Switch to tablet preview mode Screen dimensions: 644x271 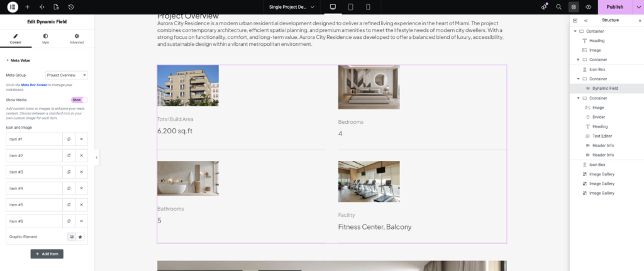pyautogui.click(x=350, y=7)
